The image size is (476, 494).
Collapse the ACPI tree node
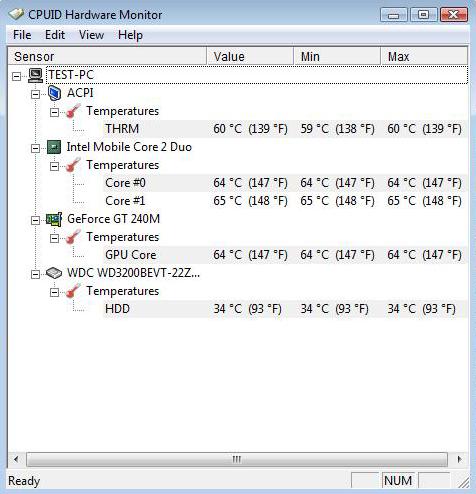point(35,94)
